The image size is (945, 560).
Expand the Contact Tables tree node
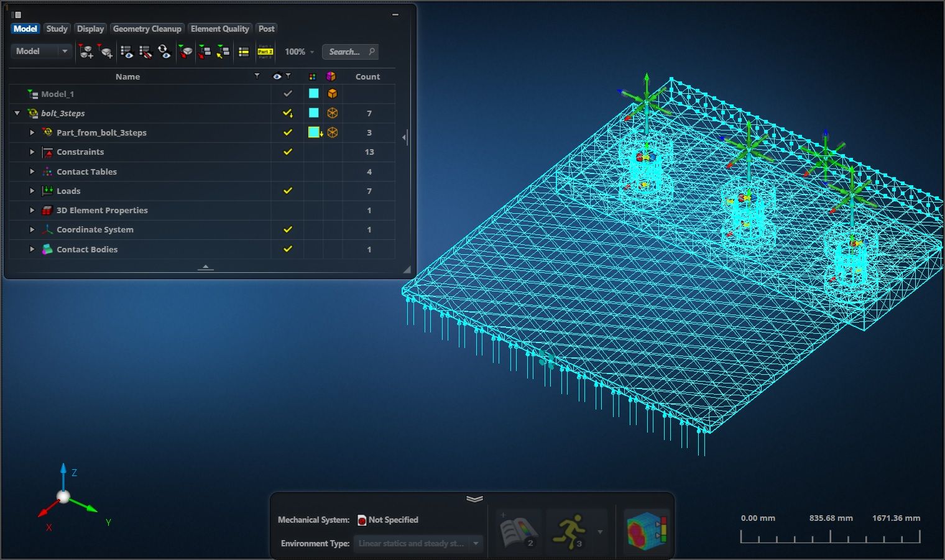(32, 172)
